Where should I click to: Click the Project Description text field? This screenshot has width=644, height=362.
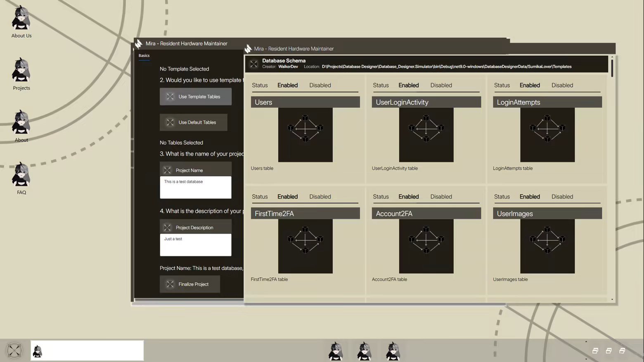196,245
